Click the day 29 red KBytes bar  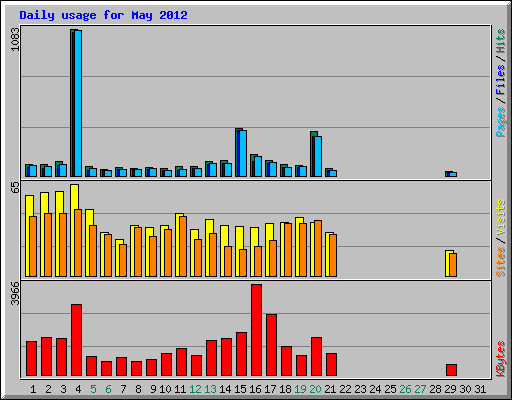pyautogui.click(x=451, y=370)
